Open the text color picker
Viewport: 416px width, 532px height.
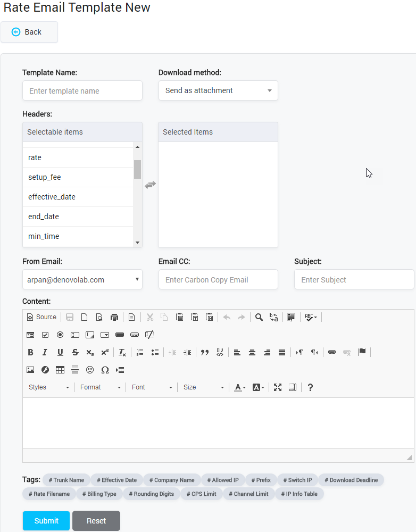[240, 387]
